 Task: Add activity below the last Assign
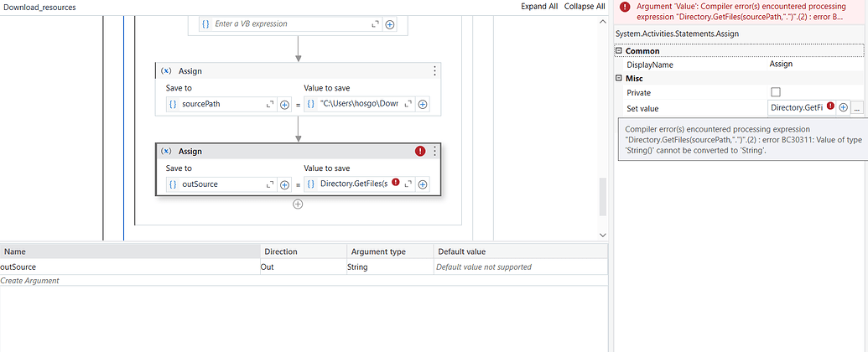point(298,204)
